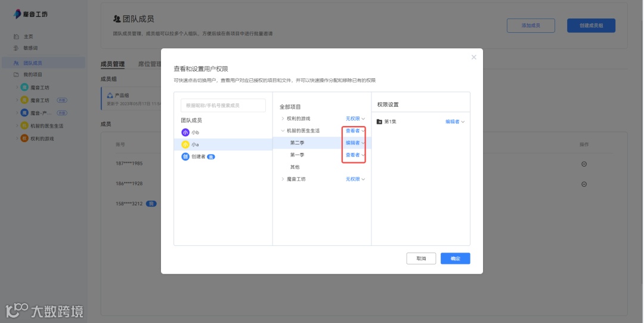This screenshot has height=323, width=644.
Task: Click blue avatar of sidebar 魔音-产… project
Action: [24, 113]
